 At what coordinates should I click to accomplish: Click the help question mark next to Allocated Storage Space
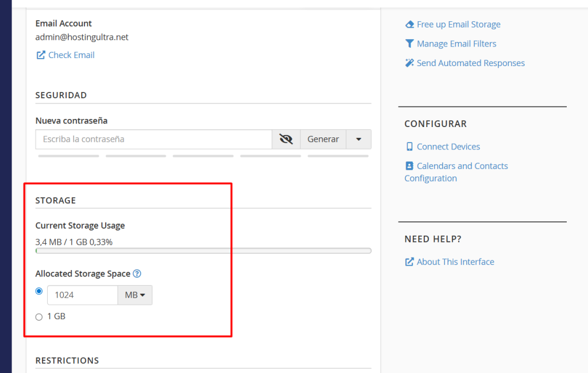click(137, 274)
